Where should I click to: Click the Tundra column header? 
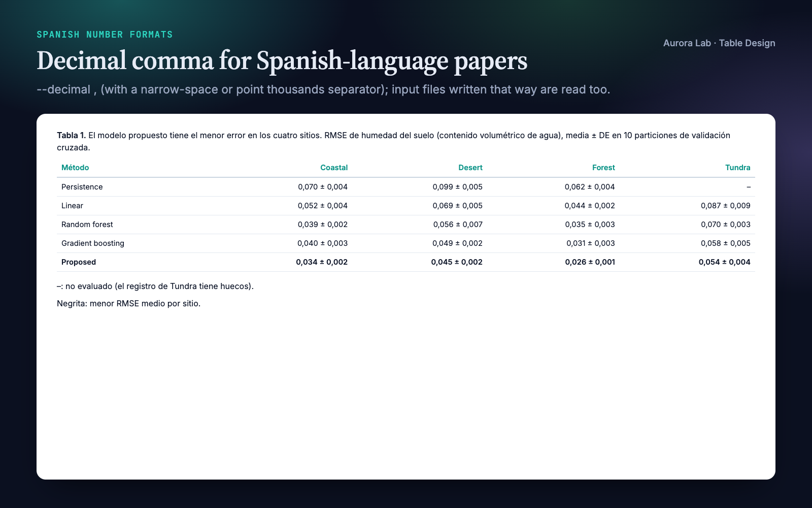[x=738, y=168]
